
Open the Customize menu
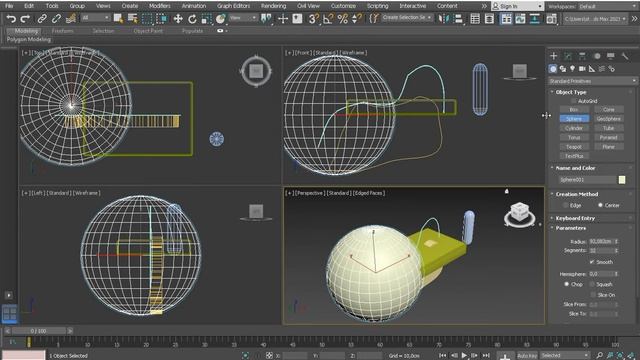(343, 6)
